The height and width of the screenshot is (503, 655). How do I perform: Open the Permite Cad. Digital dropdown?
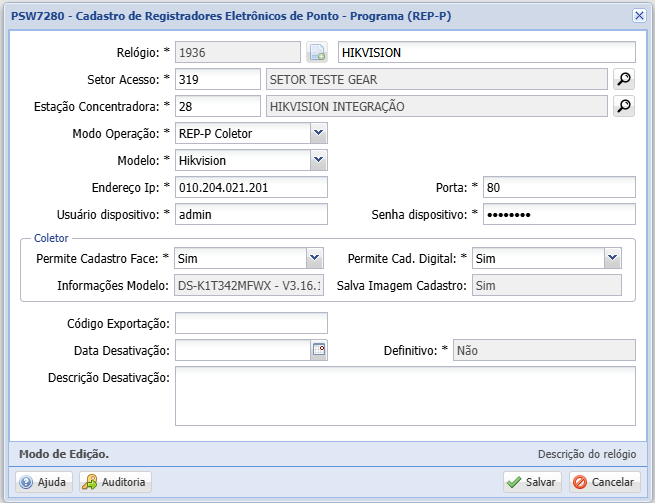click(612, 258)
